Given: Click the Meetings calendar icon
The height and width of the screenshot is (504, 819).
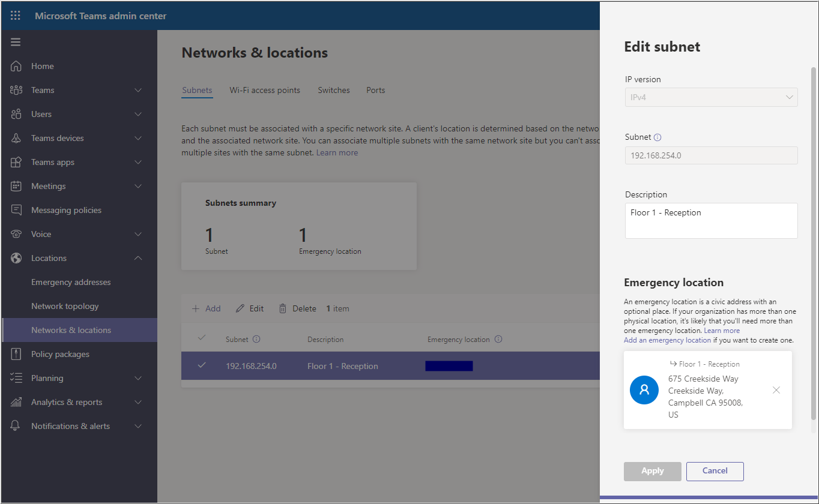Looking at the screenshot, I should pos(16,186).
